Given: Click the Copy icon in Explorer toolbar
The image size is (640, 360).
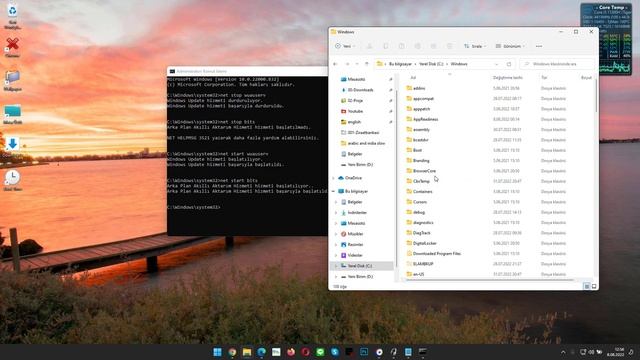Looking at the screenshot, I should (385, 46).
